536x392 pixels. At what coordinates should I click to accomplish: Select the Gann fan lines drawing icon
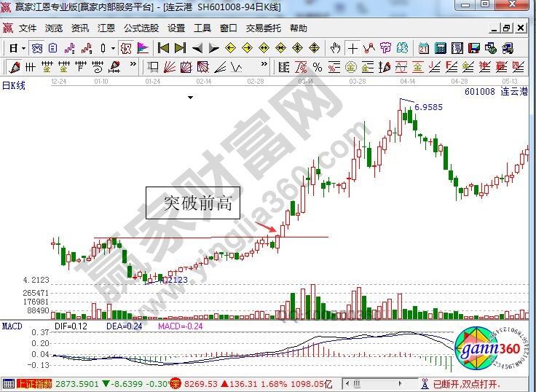click(x=168, y=67)
